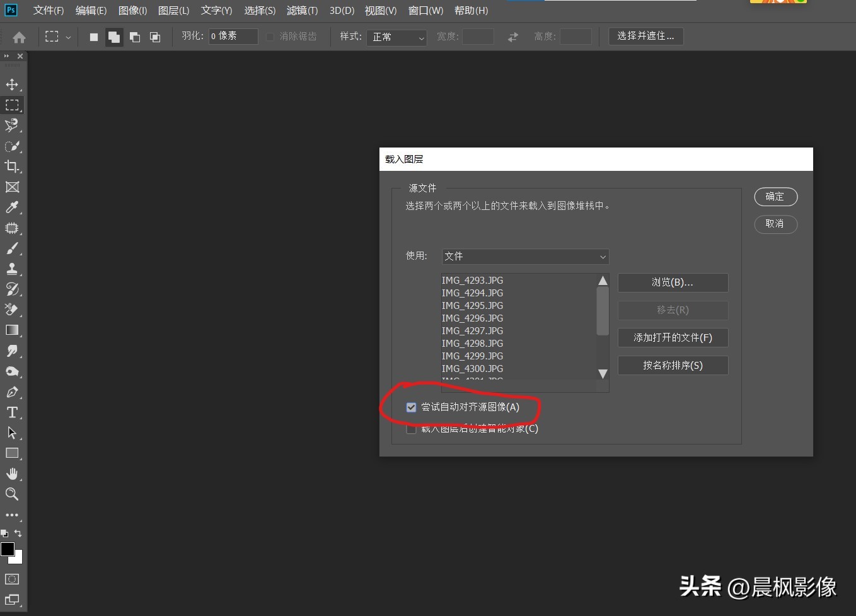Enable create smart object after loading checkbox
The image size is (856, 616).
(412, 429)
